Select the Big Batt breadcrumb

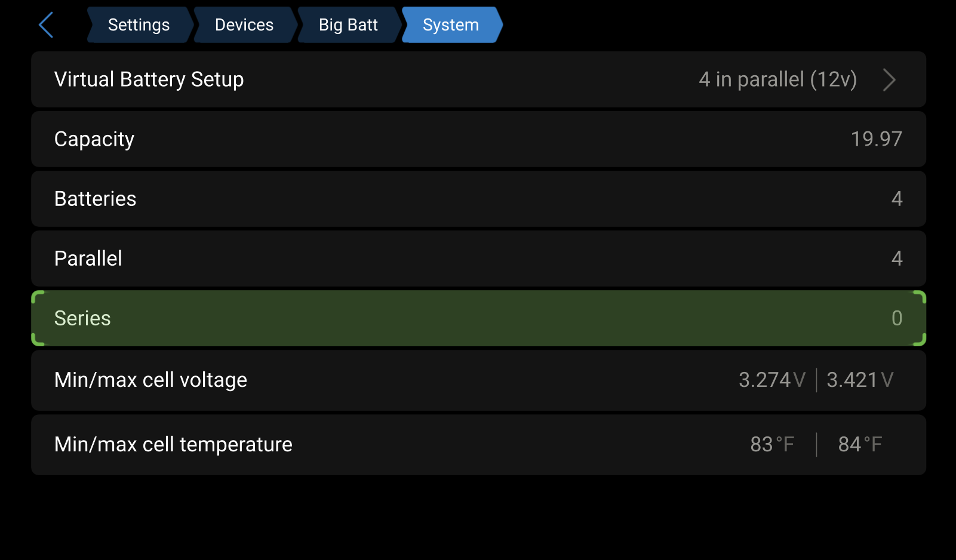pyautogui.click(x=348, y=25)
